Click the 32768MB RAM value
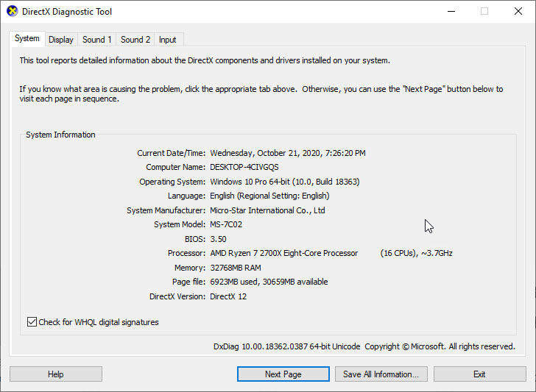 pos(236,268)
